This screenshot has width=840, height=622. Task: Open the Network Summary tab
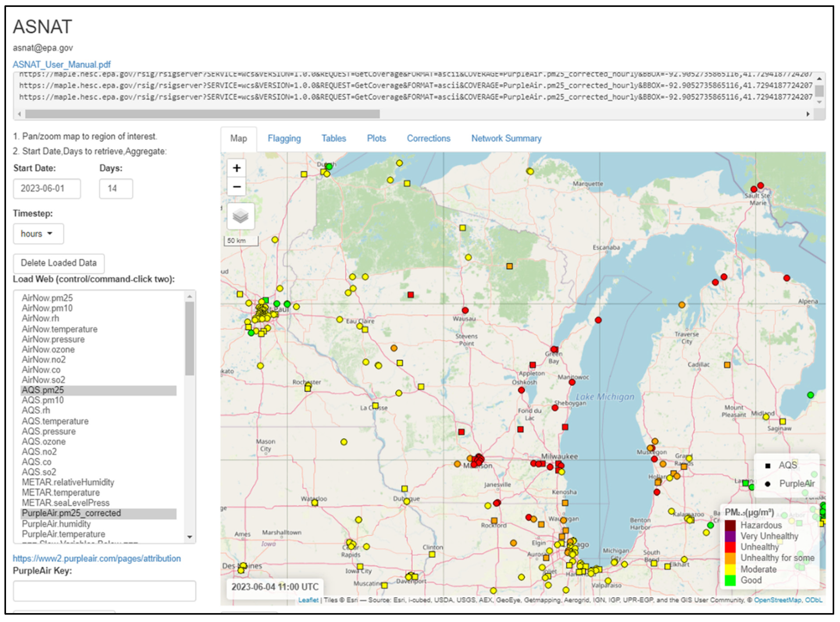tap(506, 139)
